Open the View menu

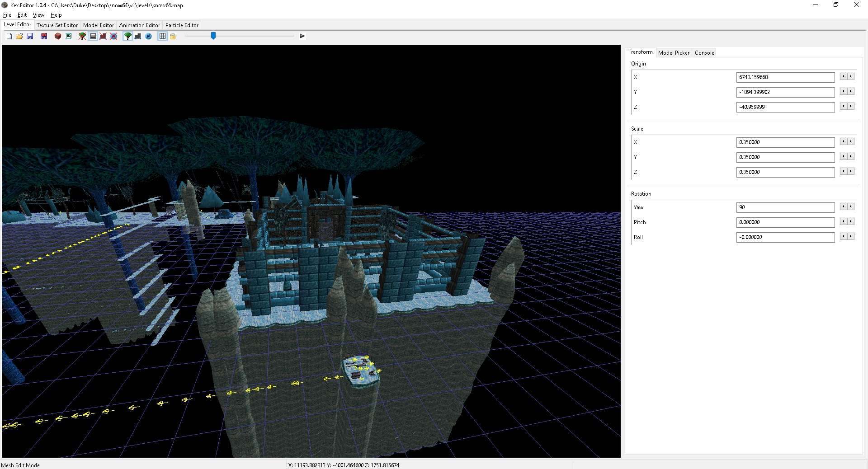pyautogui.click(x=38, y=15)
